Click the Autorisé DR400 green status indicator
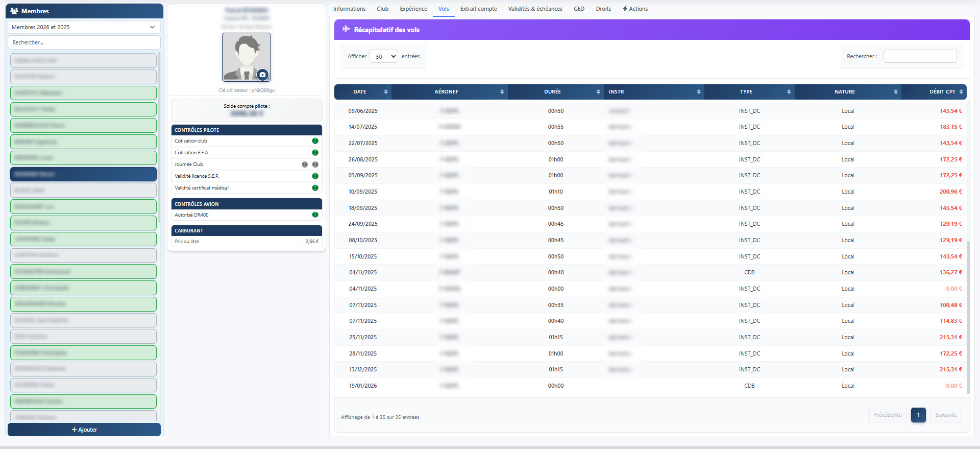 click(315, 215)
